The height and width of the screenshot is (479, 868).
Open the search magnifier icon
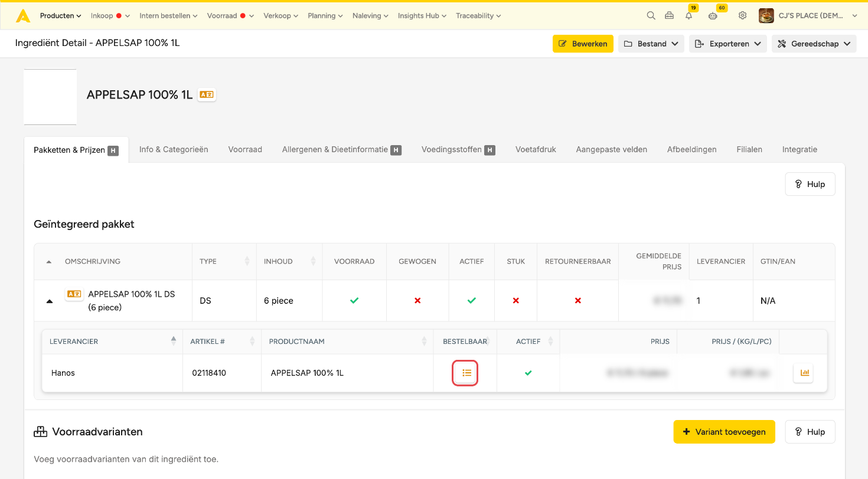coord(651,16)
